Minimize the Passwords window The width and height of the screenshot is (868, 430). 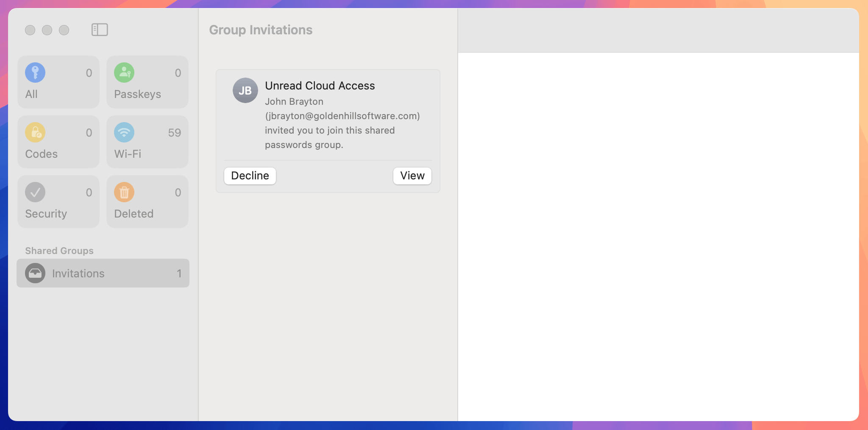[47, 30]
